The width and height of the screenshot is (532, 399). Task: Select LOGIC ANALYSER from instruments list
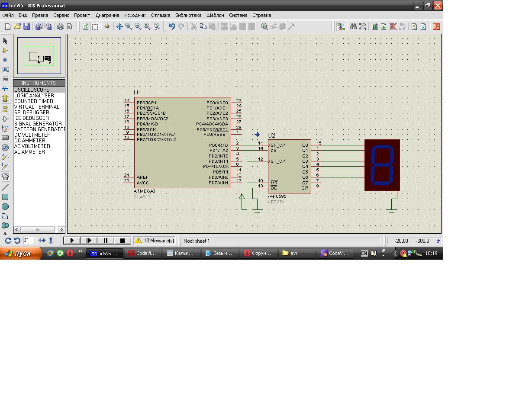click(x=34, y=96)
